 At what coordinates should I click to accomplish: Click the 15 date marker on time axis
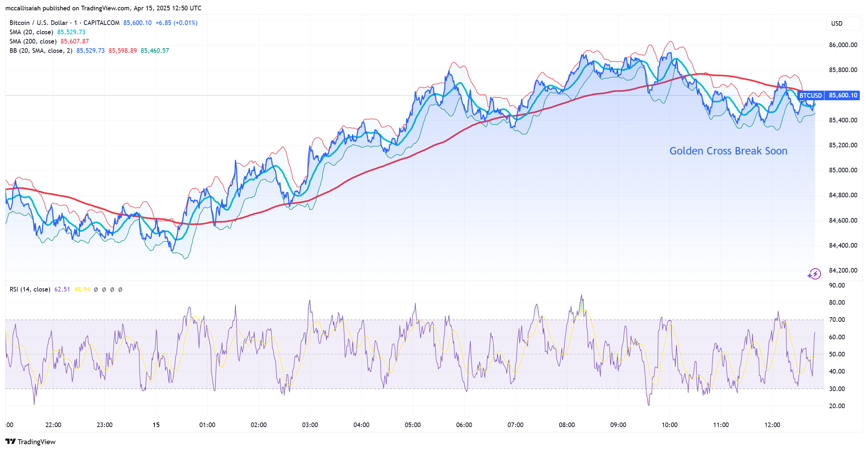coord(156,425)
